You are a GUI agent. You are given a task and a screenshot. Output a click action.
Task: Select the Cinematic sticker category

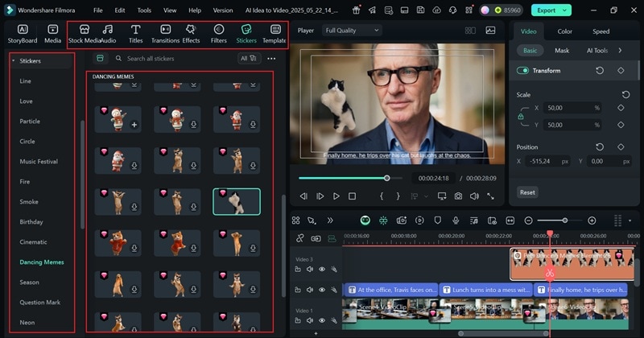(x=33, y=242)
